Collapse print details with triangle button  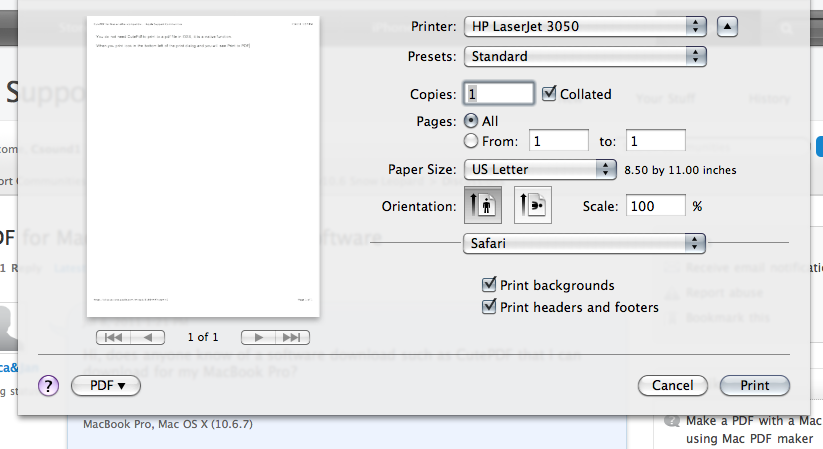tap(727, 26)
